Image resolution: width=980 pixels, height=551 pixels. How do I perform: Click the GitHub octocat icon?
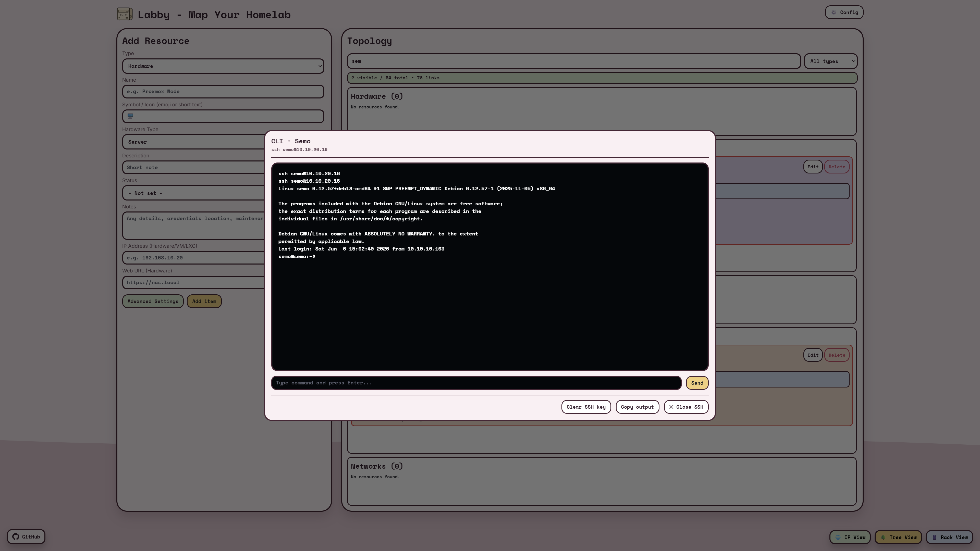coord(16,536)
